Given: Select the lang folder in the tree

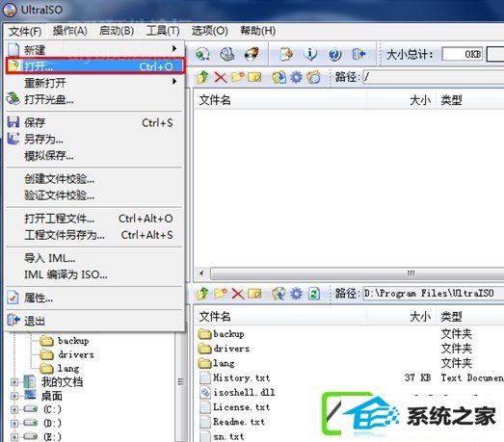Looking at the screenshot, I should click(68, 368).
